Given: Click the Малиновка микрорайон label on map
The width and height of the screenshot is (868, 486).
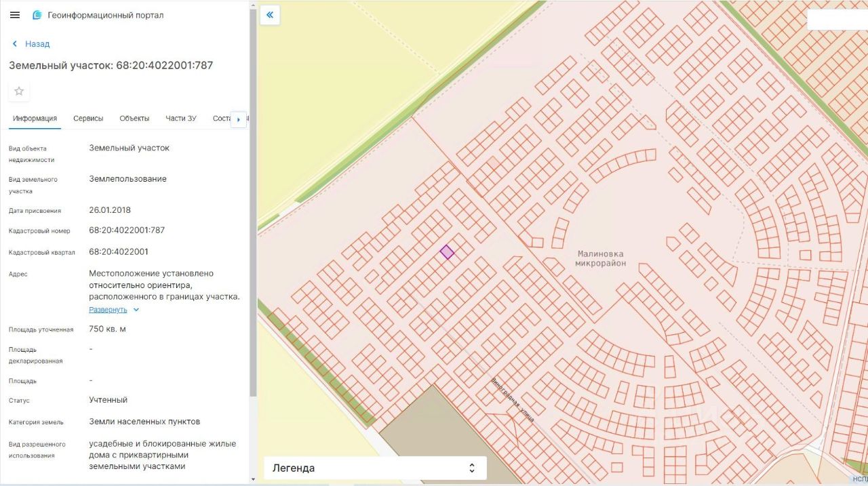Looking at the screenshot, I should [x=601, y=258].
